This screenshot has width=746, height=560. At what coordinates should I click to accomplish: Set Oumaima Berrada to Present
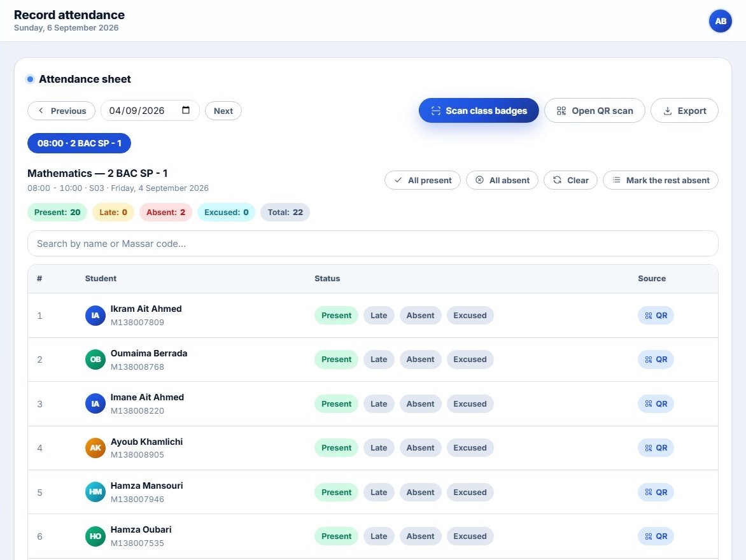[x=336, y=359]
